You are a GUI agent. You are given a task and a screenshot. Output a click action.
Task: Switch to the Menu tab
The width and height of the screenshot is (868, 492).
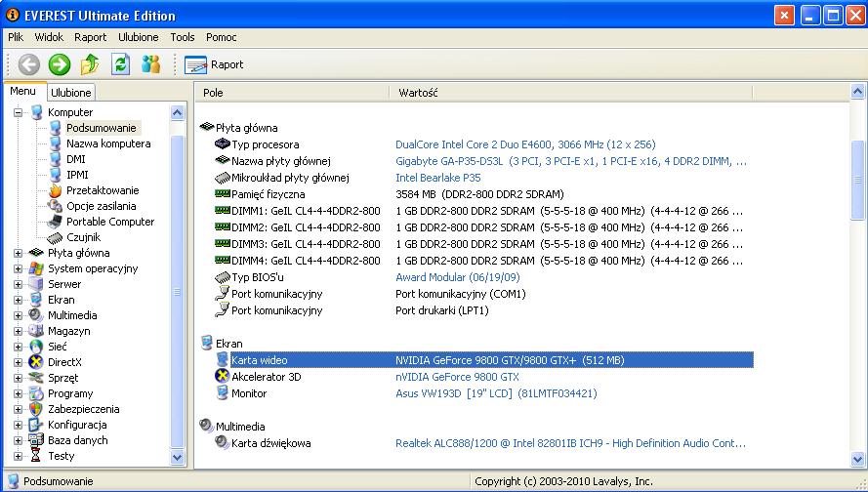point(23,92)
